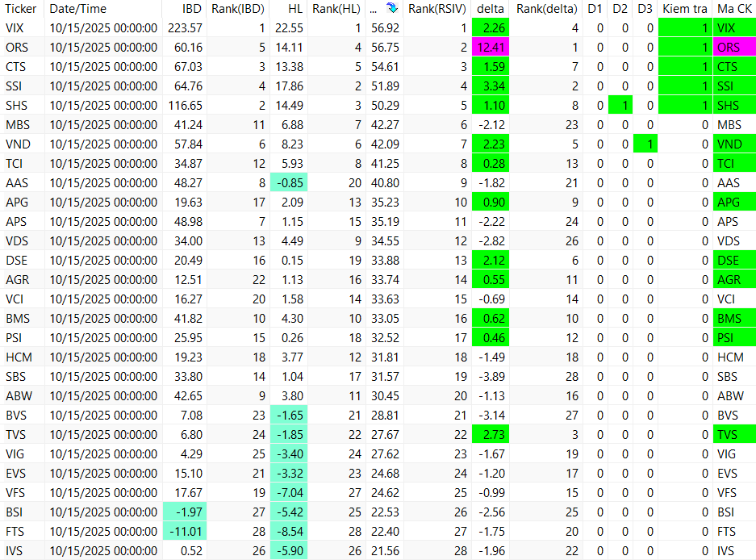Click the green delta value 2.12

(x=491, y=261)
